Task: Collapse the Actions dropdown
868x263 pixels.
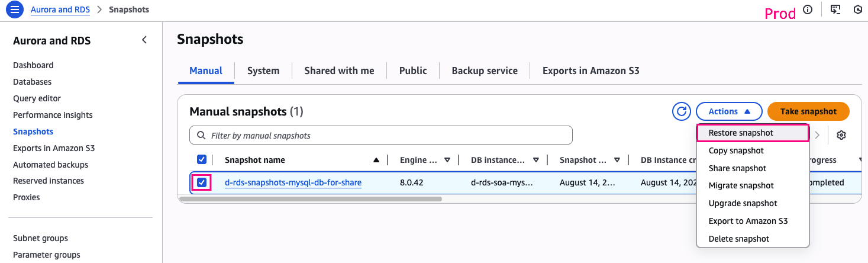Action: [729, 111]
